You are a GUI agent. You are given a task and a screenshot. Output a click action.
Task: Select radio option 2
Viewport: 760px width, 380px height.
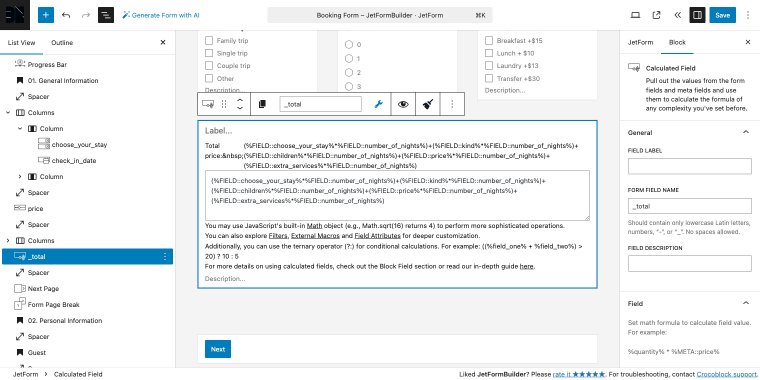(349, 73)
